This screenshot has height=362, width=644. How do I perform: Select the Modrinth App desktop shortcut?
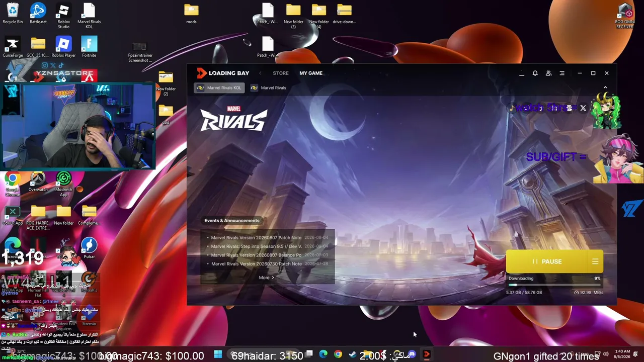63,184
